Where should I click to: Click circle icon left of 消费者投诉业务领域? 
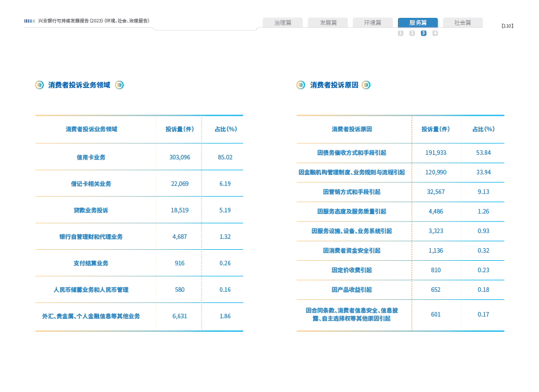(39, 85)
